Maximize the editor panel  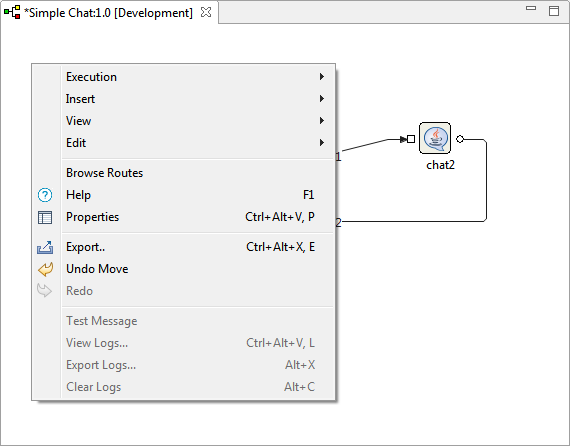[554, 11]
